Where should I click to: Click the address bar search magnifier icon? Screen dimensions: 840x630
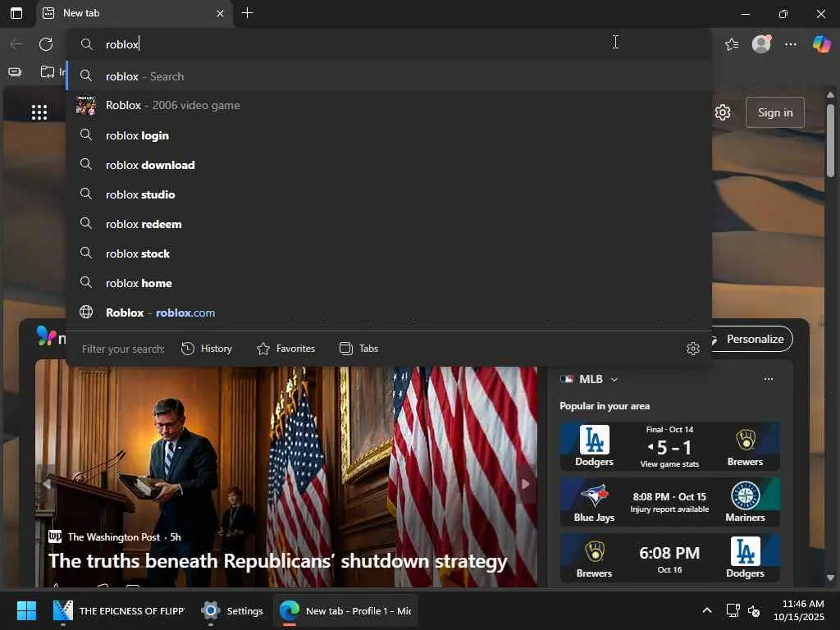coord(86,44)
